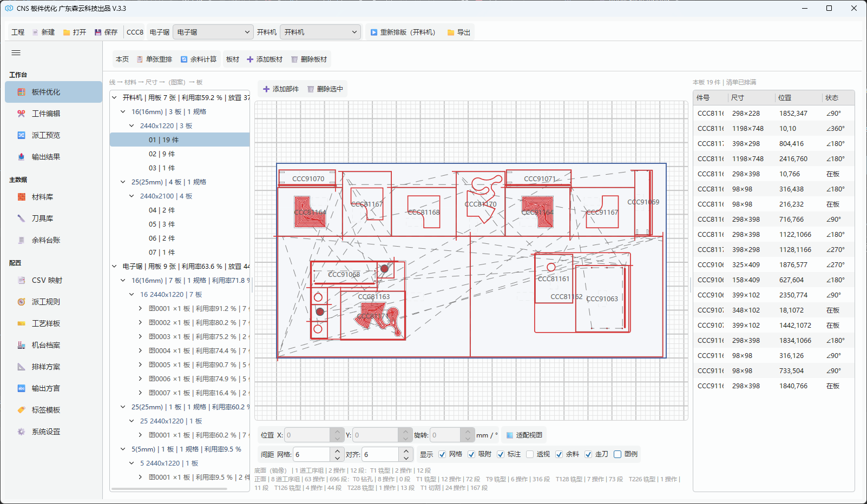This screenshot has width=867, height=504.
Task: Open 刀具库 sidebar item
Action: (54, 218)
